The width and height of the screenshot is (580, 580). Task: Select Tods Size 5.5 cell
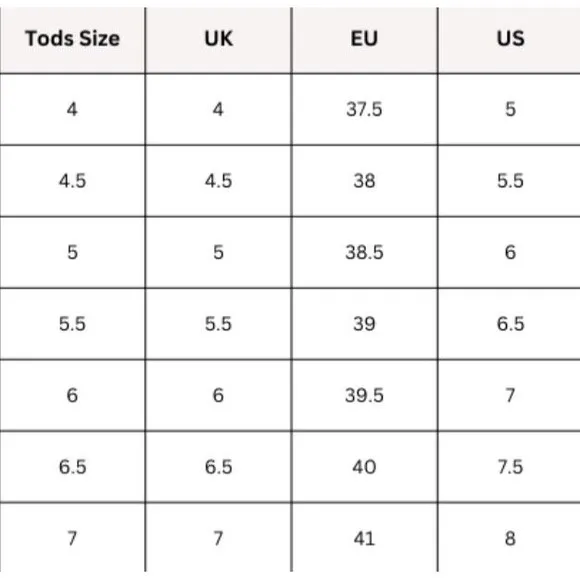pos(72,324)
